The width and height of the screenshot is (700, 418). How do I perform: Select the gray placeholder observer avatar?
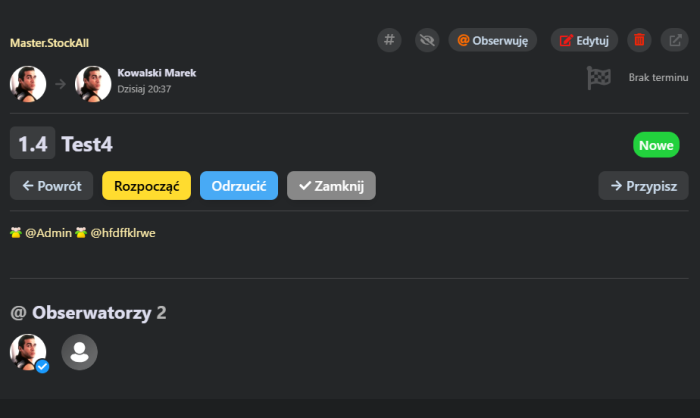click(80, 352)
